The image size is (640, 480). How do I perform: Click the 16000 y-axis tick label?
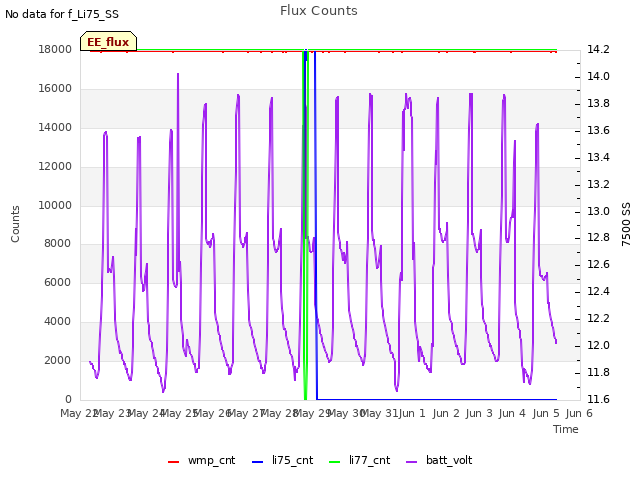(55, 89)
